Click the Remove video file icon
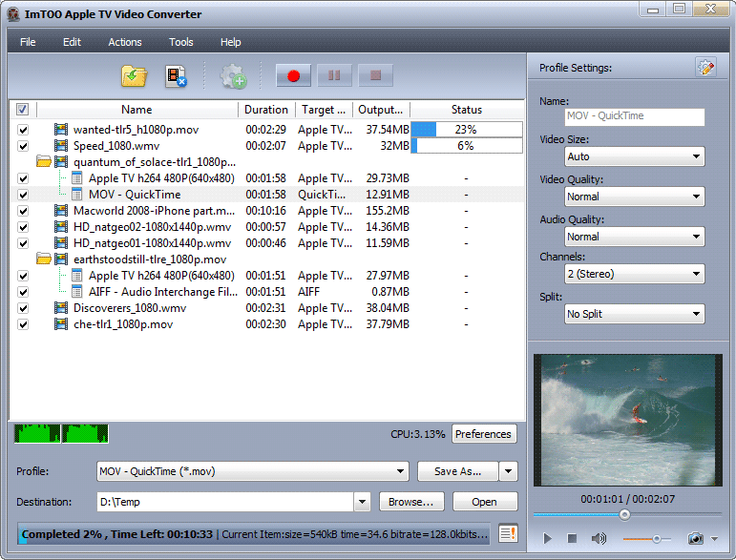This screenshot has width=736, height=560. (x=176, y=76)
